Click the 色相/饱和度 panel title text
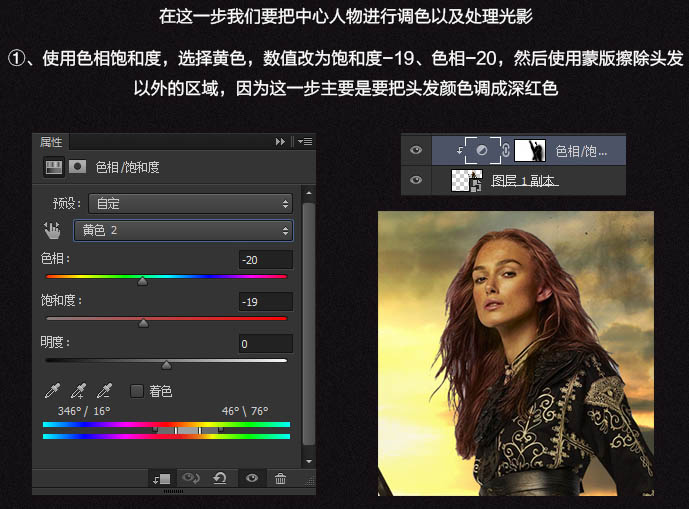The image size is (689, 509). (127, 167)
